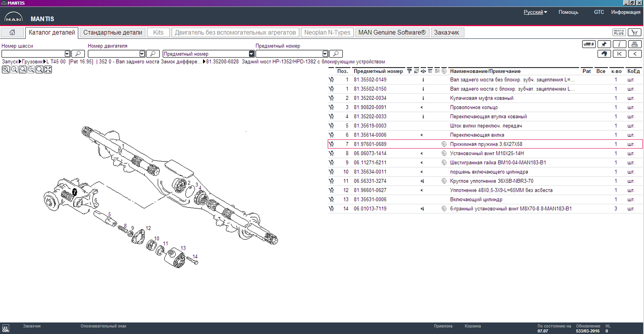Viewport: 644px width, 334px height.
Task: Click the pushpin bookmark icon
Action: 604,44
